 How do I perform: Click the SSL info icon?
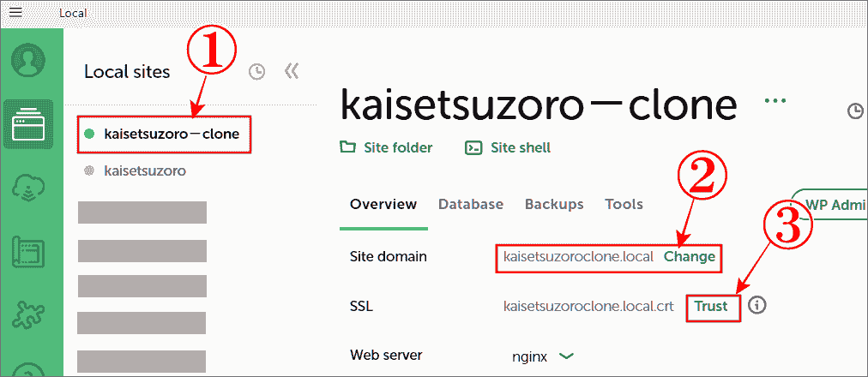[756, 305]
